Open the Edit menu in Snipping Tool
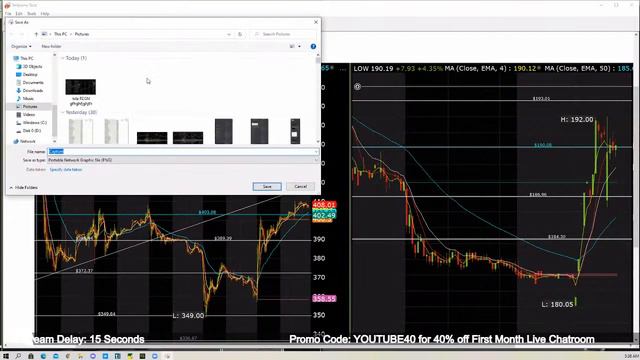The height and width of the screenshot is (360, 640). click(19, 13)
